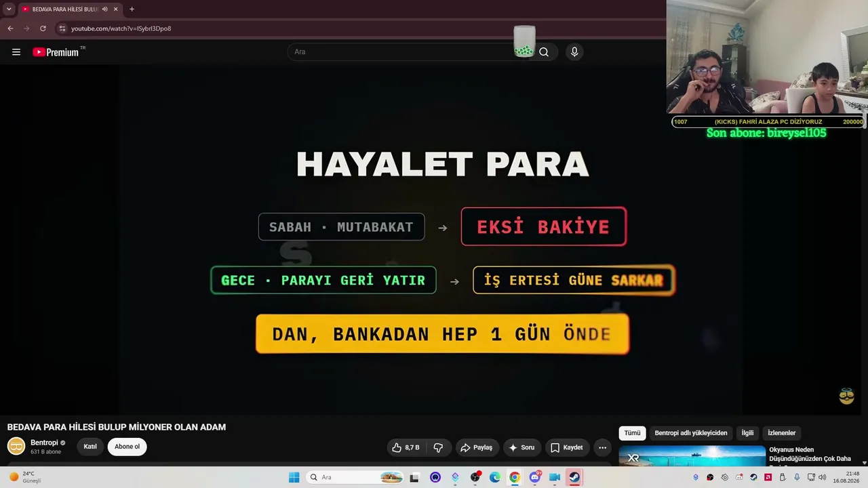Dislike the video with thumbs down
The image size is (868, 488).
(438, 447)
